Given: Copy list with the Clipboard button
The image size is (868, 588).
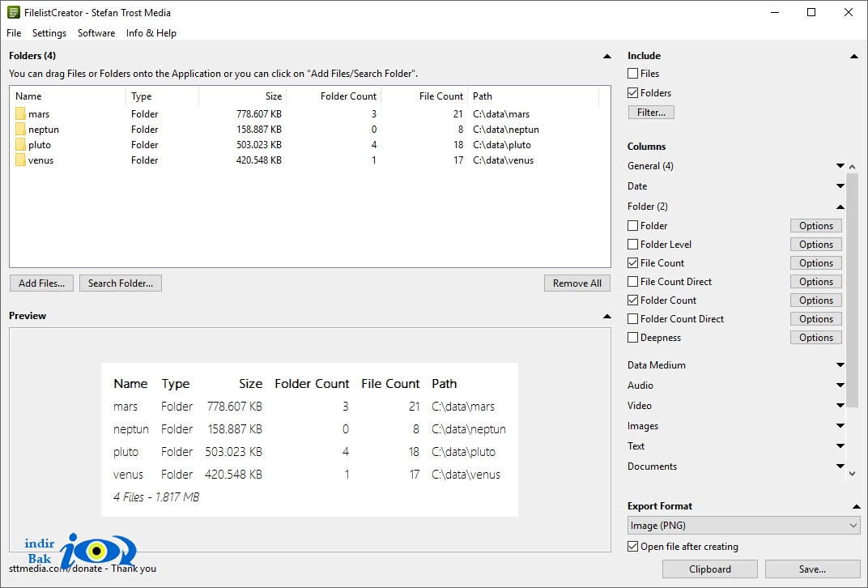Looking at the screenshot, I should [x=709, y=569].
